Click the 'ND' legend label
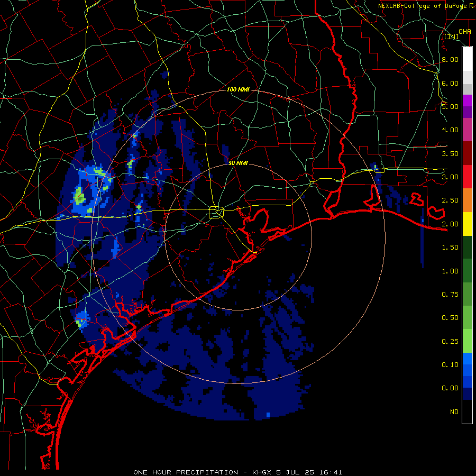 [454, 411]
